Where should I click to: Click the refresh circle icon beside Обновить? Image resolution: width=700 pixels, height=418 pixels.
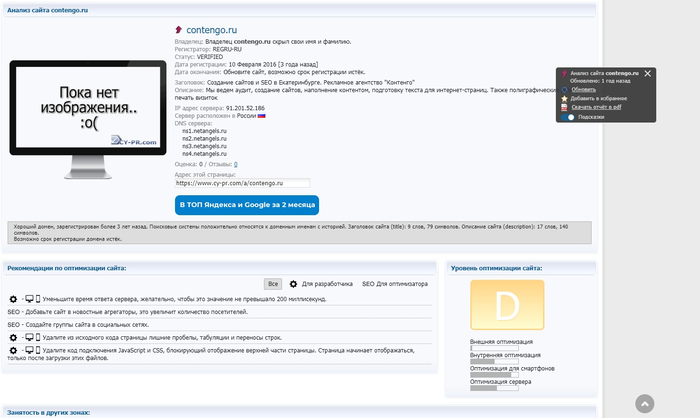click(x=565, y=90)
